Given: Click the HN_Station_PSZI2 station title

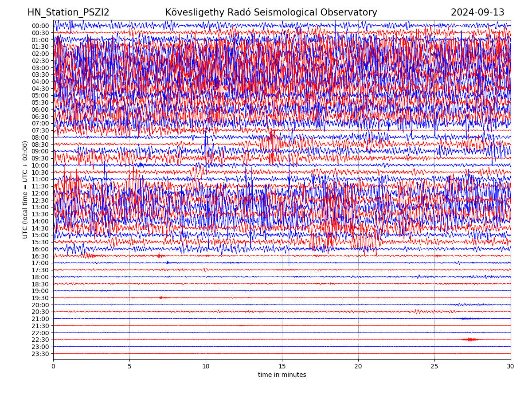Looking at the screenshot, I should 68,12.
